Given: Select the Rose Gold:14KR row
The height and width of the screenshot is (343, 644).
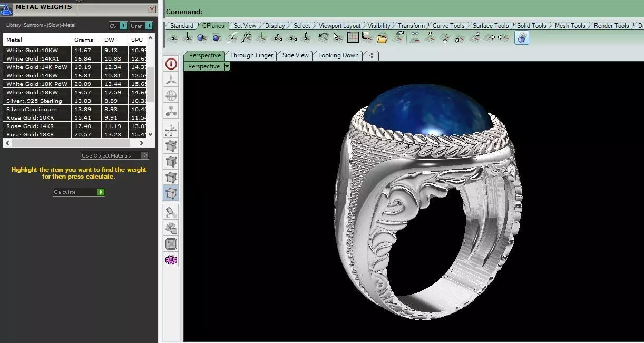Looking at the screenshot, I should [x=75, y=126].
